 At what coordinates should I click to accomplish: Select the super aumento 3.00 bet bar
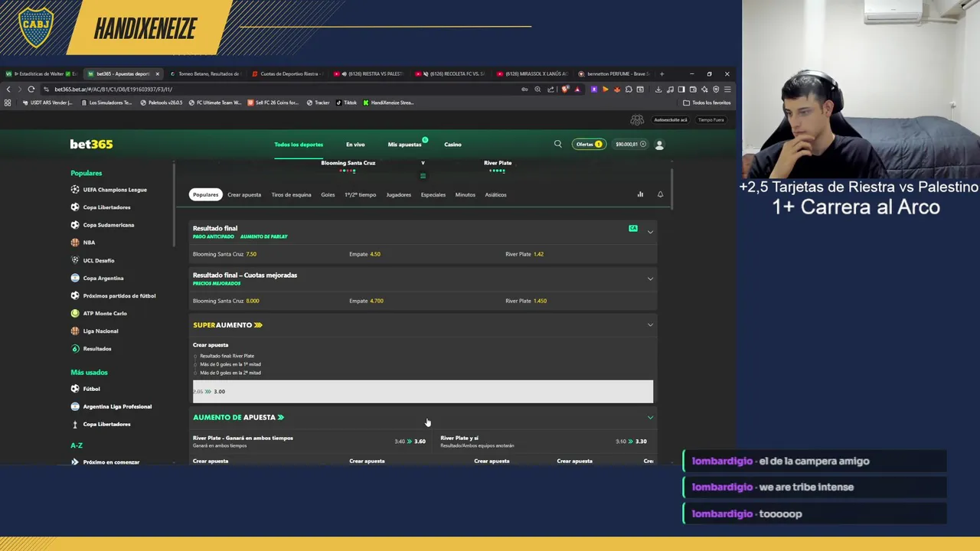[x=423, y=391]
